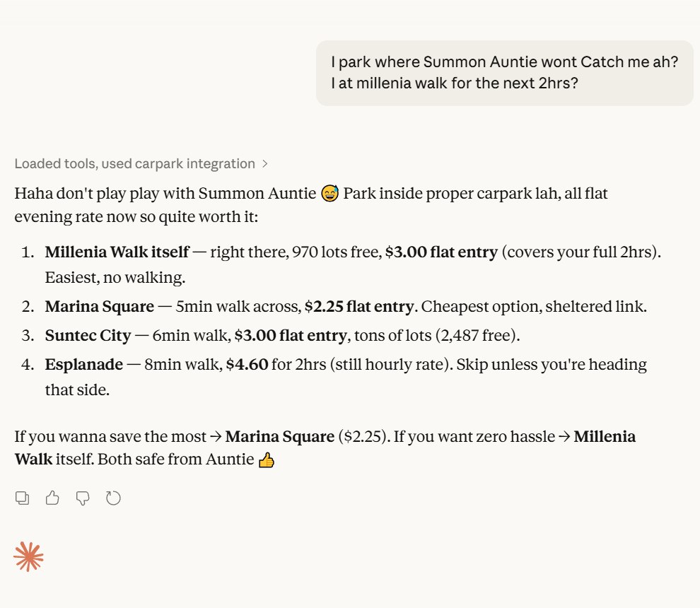Give the response a thumbs up
This screenshot has height=608, width=700.
tap(52, 498)
